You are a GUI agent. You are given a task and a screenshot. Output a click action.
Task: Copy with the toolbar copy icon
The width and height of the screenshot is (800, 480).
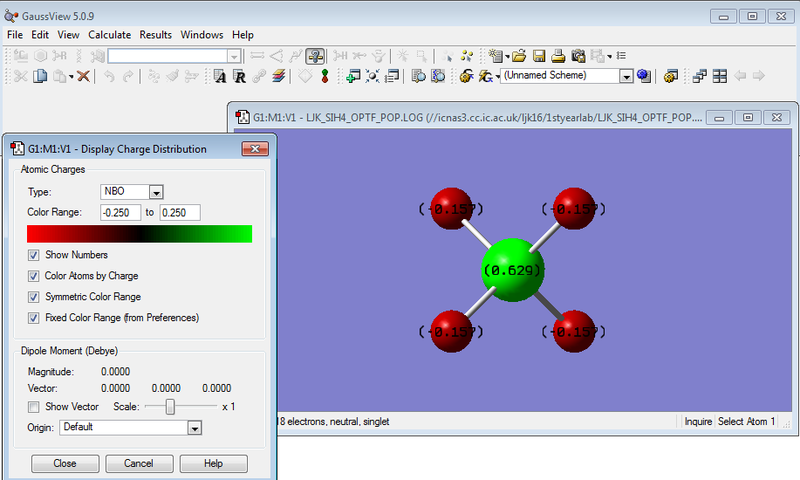point(40,77)
